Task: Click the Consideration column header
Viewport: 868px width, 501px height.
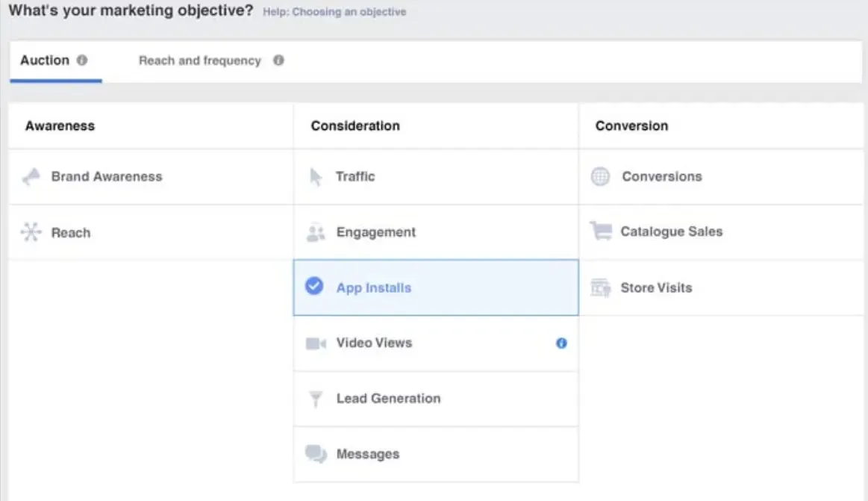Action: pos(355,125)
